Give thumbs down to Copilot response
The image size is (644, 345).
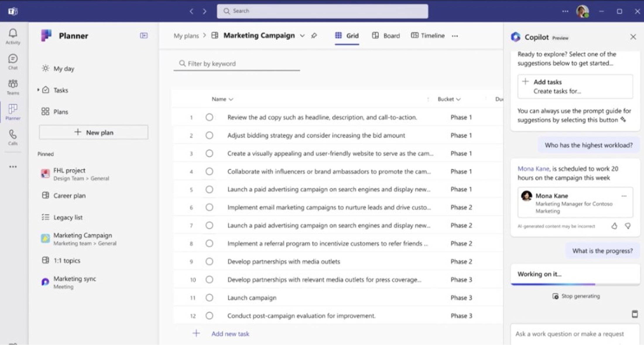pyautogui.click(x=628, y=226)
